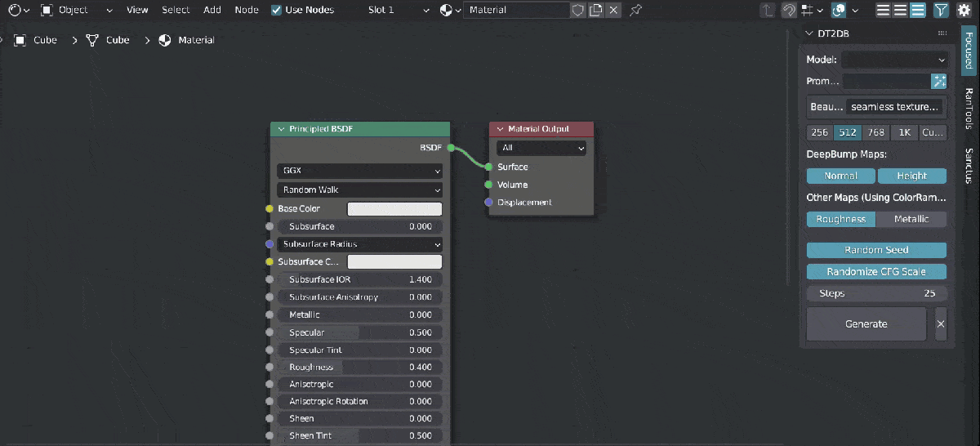Select the Cu... custom resolution option
The width and height of the screenshot is (980, 446).
(x=933, y=132)
